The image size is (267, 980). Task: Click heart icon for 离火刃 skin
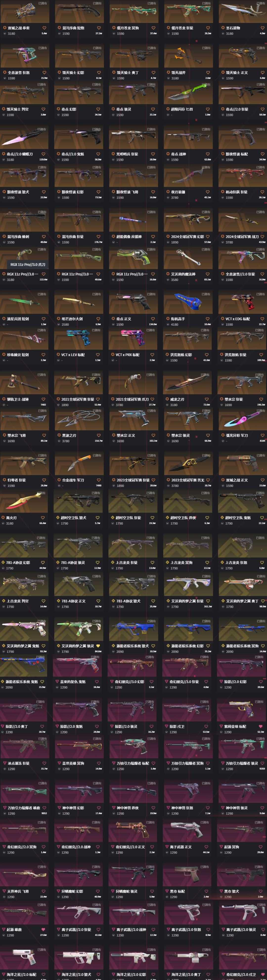click(43, 517)
